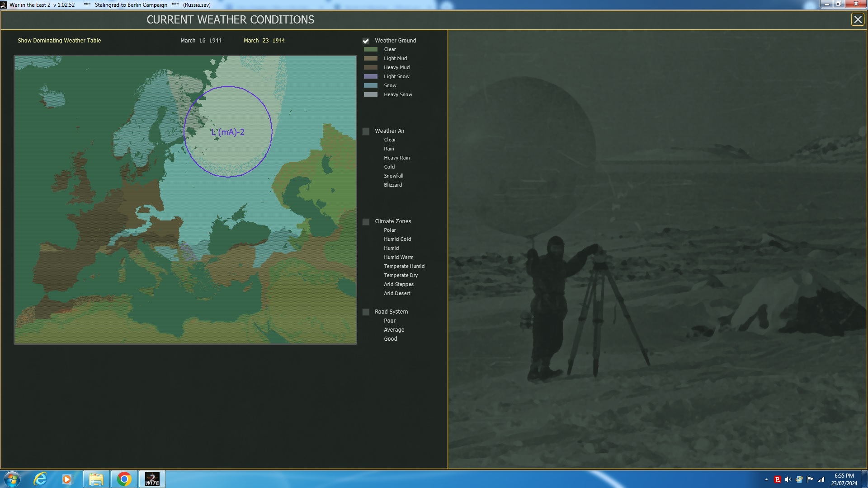Select the March 23 1944 date
Image resolution: width=868 pixels, height=488 pixels.
[x=264, y=41]
